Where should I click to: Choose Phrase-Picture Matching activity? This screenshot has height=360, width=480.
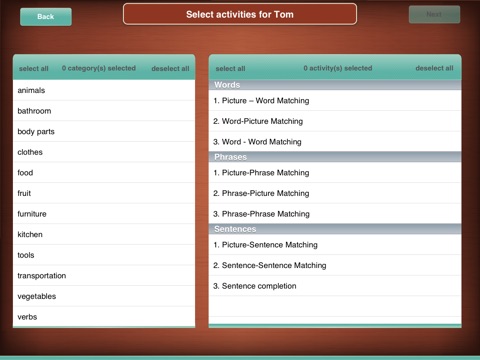pos(335,193)
